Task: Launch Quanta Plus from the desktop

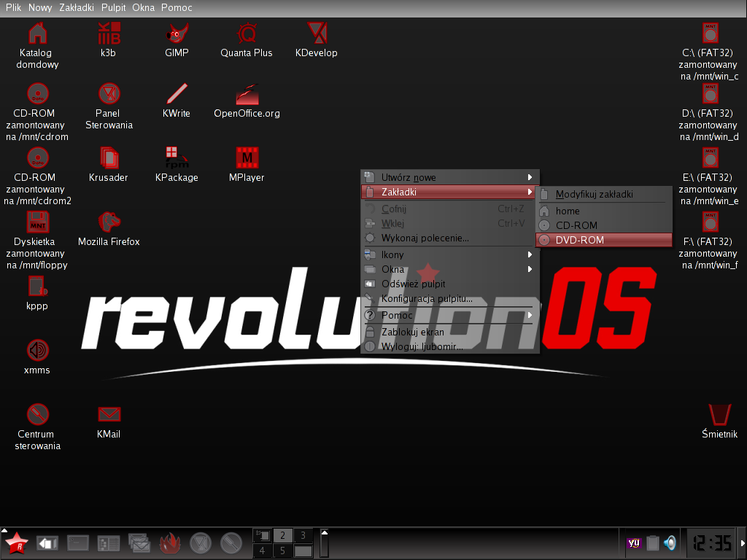Action: [x=247, y=34]
